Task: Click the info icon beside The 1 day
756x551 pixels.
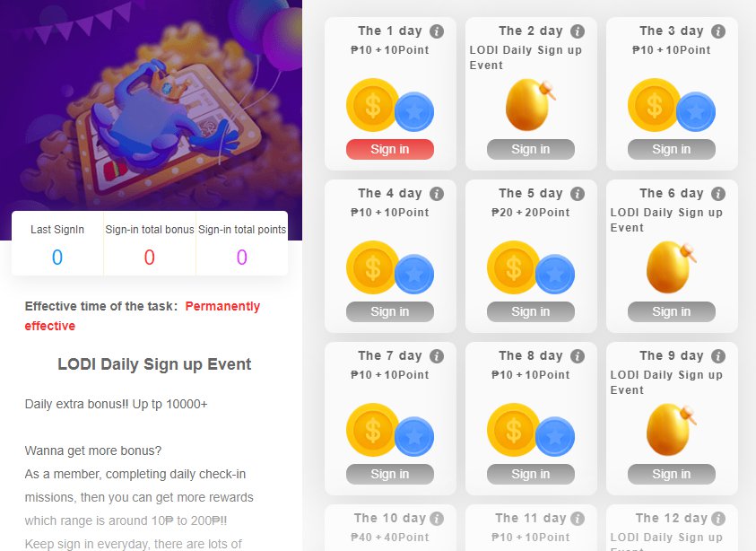Action: (x=437, y=31)
